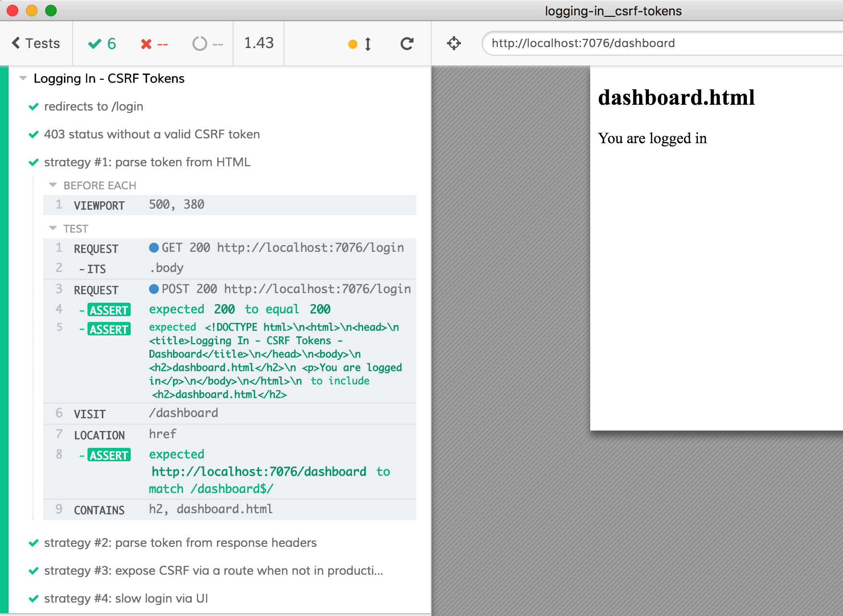Image resolution: width=843 pixels, height=616 pixels.
Task: Click the passed tests count checkmark
Action: coord(95,44)
